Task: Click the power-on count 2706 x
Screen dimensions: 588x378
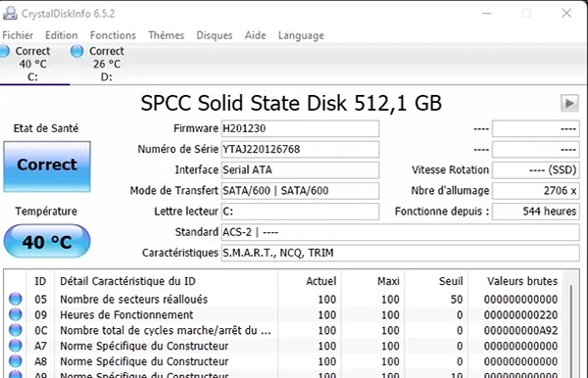Action: 536,191
